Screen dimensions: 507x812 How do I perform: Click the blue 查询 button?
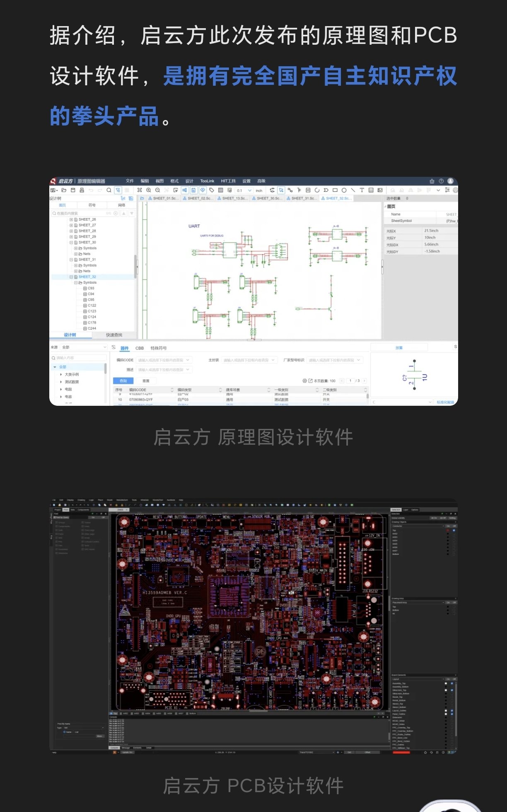[123, 381]
